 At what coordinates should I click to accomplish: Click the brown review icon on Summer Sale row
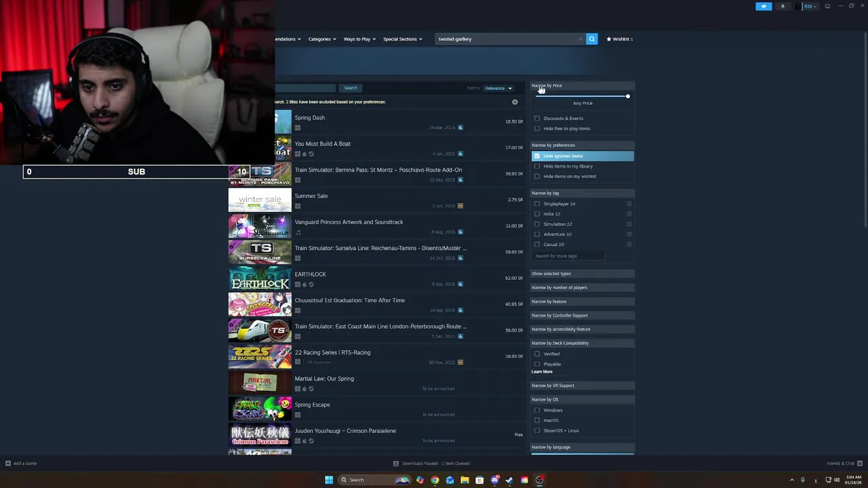click(x=460, y=206)
